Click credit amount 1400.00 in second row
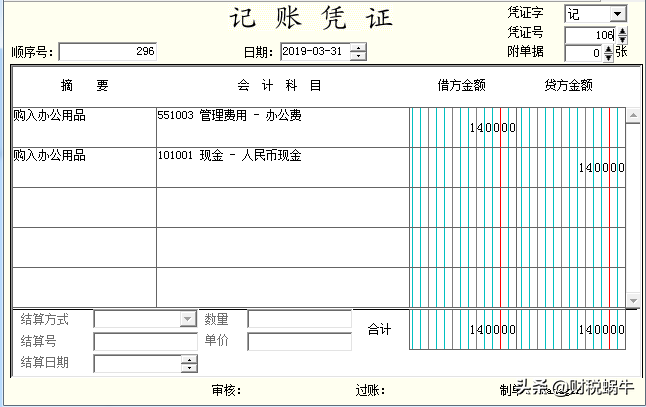Image resolution: width=646 pixels, height=407 pixels. click(x=601, y=168)
